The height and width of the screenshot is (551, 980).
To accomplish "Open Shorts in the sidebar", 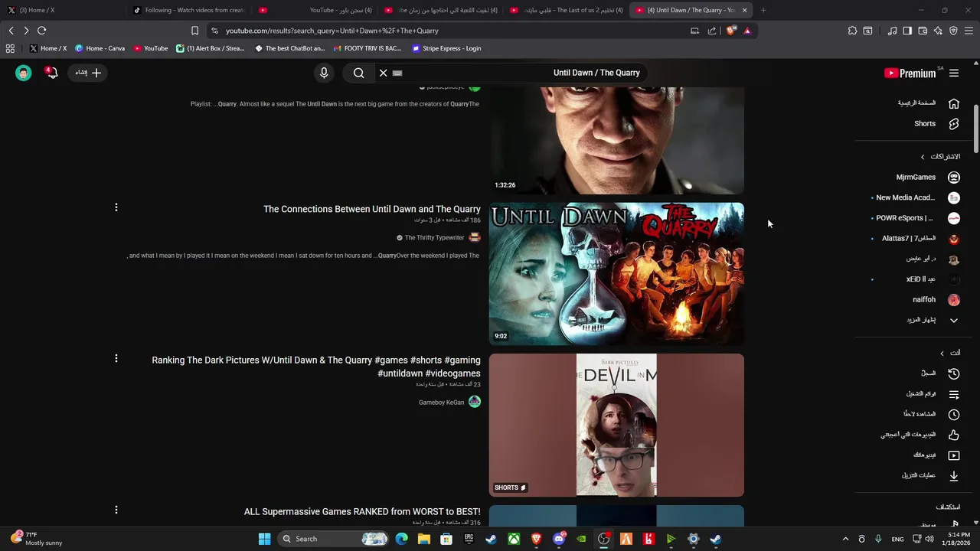I will point(936,123).
